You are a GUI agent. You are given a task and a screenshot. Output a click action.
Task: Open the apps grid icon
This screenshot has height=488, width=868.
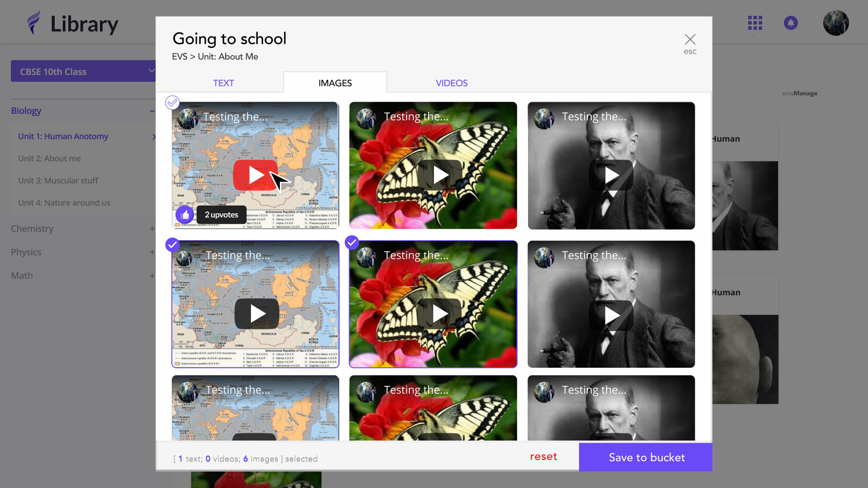(x=755, y=23)
